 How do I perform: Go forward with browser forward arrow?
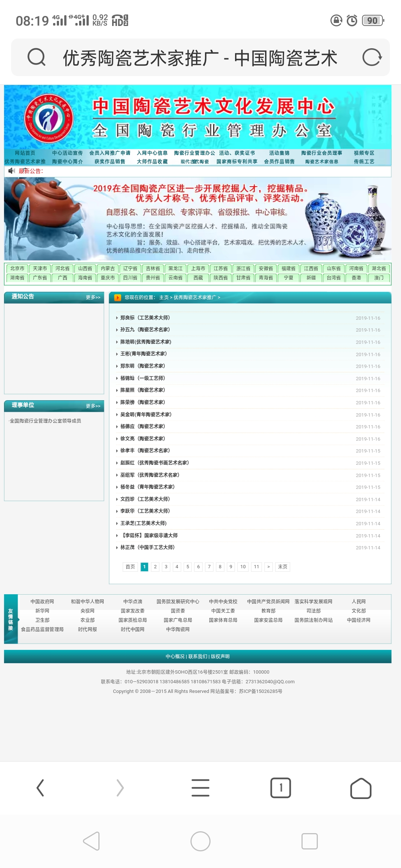point(120,788)
